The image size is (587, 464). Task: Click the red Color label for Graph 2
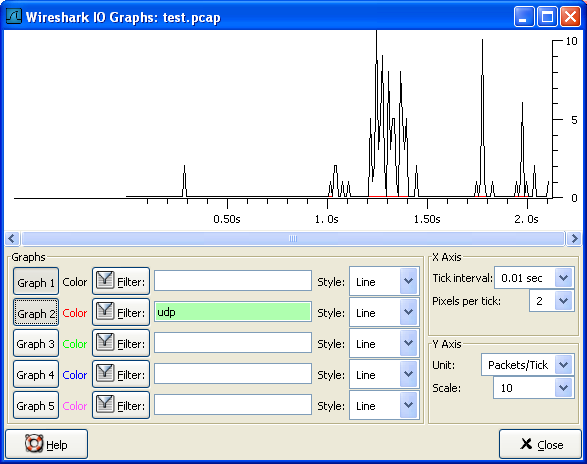(75, 313)
